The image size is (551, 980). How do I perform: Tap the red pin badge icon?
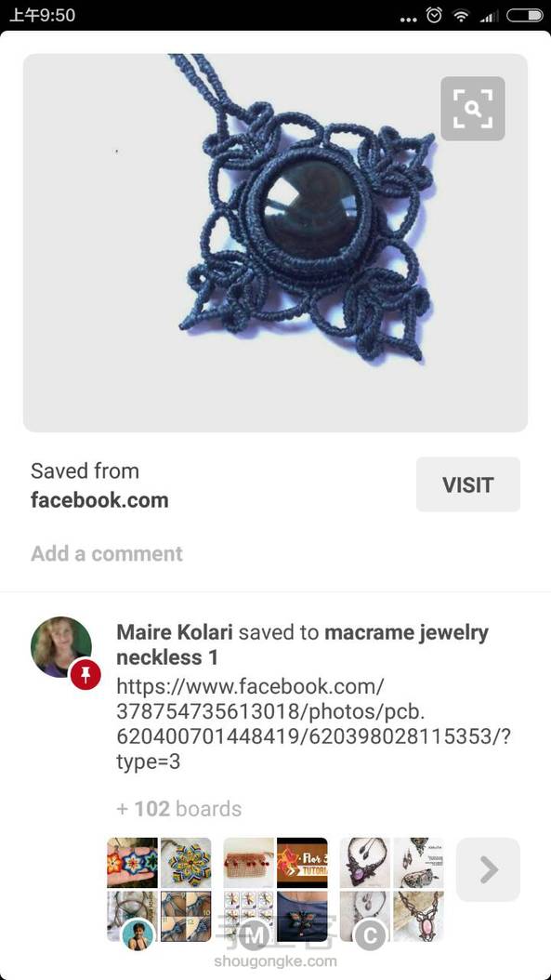coord(85,674)
